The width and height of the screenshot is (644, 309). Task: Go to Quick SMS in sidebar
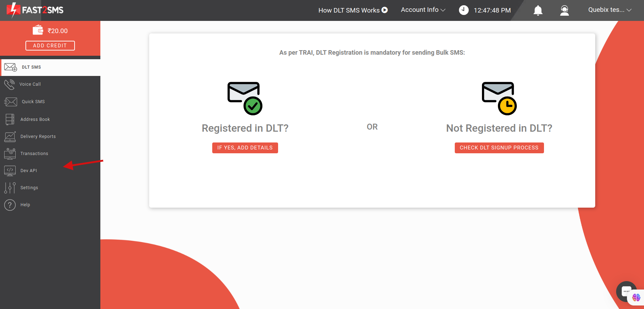pyautogui.click(x=50, y=102)
